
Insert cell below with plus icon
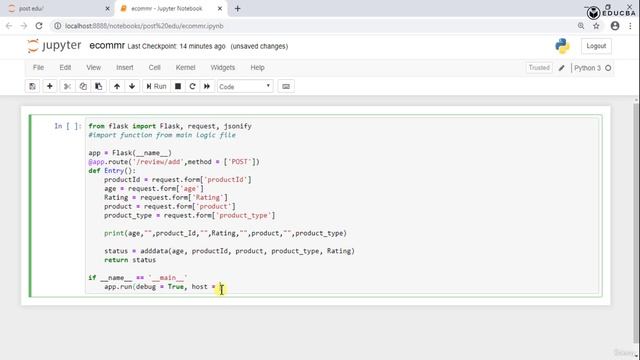49,87
